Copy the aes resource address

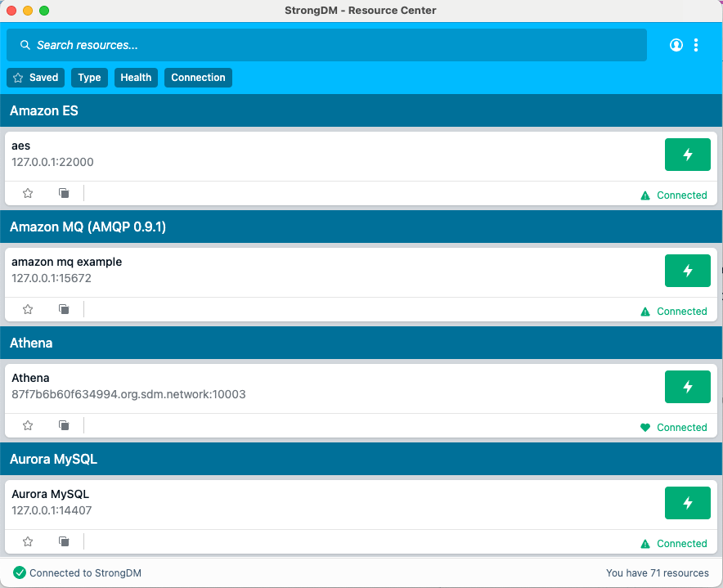pos(64,193)
